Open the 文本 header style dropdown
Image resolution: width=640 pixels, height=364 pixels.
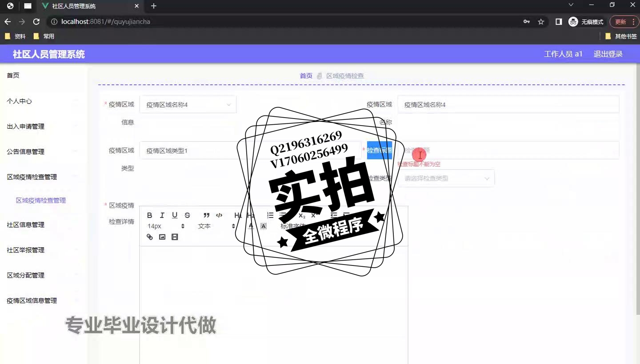pos(216,226)
